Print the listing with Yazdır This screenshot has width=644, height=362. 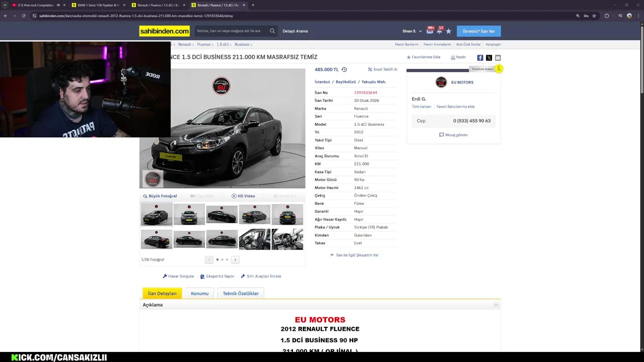pos(458,57)
